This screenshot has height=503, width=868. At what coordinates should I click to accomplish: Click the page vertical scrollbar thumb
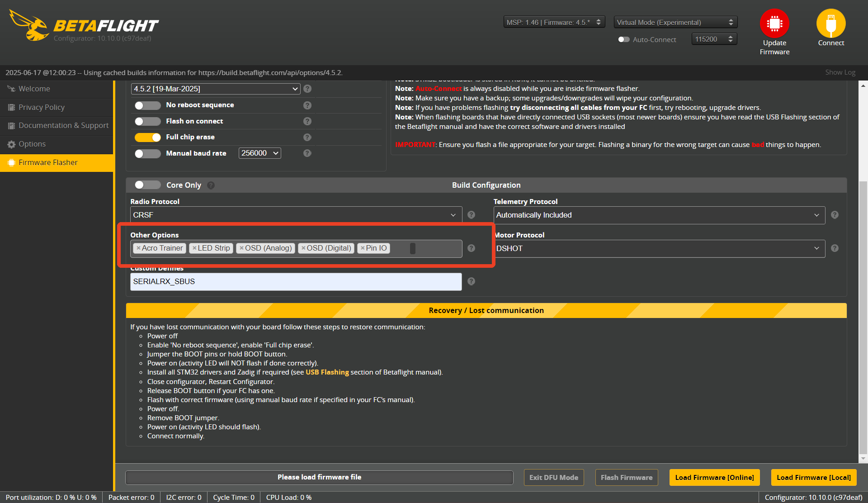[x=863, y=318]
